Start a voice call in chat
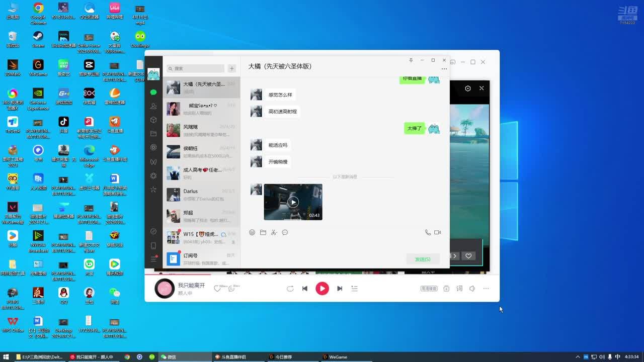This screenshot has width=644, height=362. click(x=428, y=232)
